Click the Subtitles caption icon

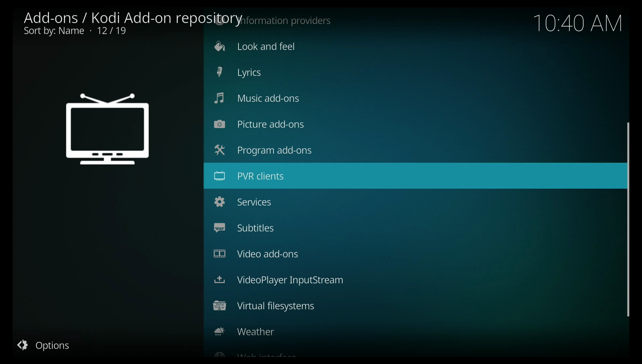[x=219, y=228]
